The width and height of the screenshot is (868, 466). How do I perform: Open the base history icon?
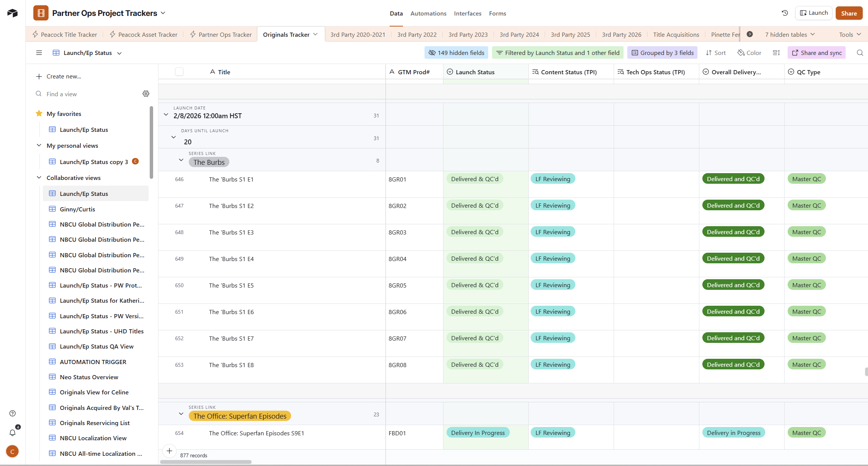785,13
